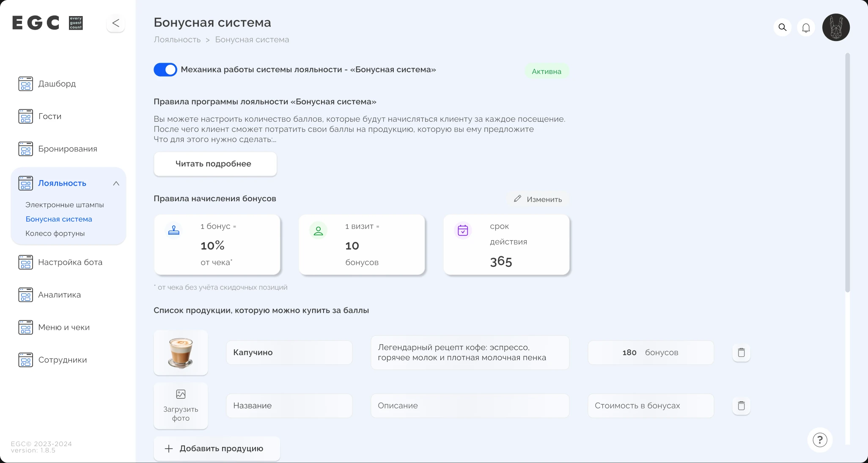Click Стоимость в бонусах field
This screenshot has width=868, height=463.
click(x=651, y=406)
